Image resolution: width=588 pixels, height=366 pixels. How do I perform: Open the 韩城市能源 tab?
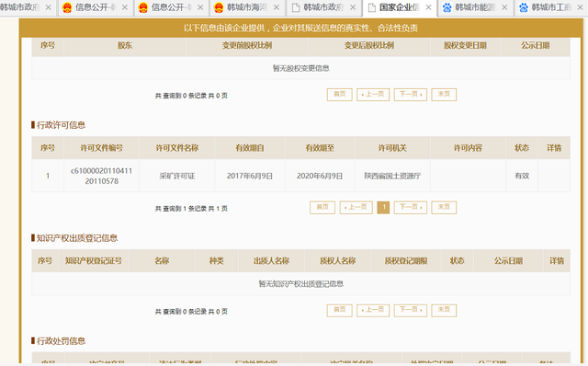coord(475,8)
